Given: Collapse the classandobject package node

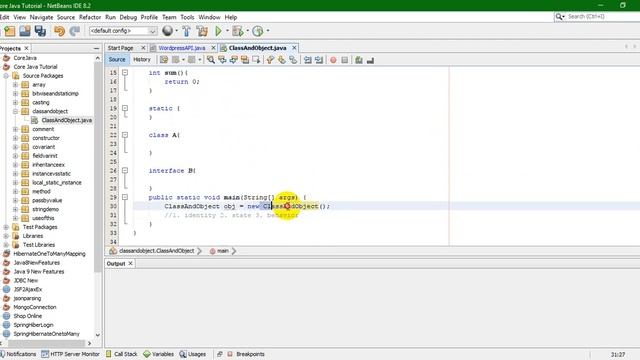Looking at the screenshot, I should coord(16,111).
